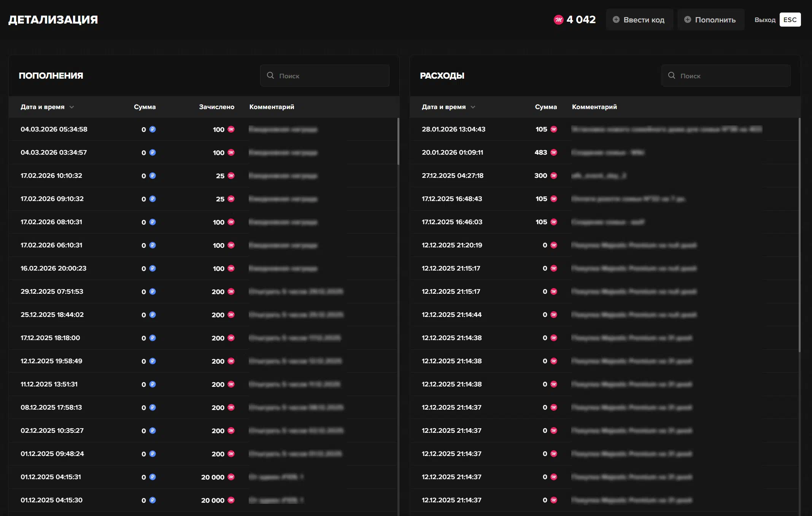Click coin icon next to 483 expense

554,152
